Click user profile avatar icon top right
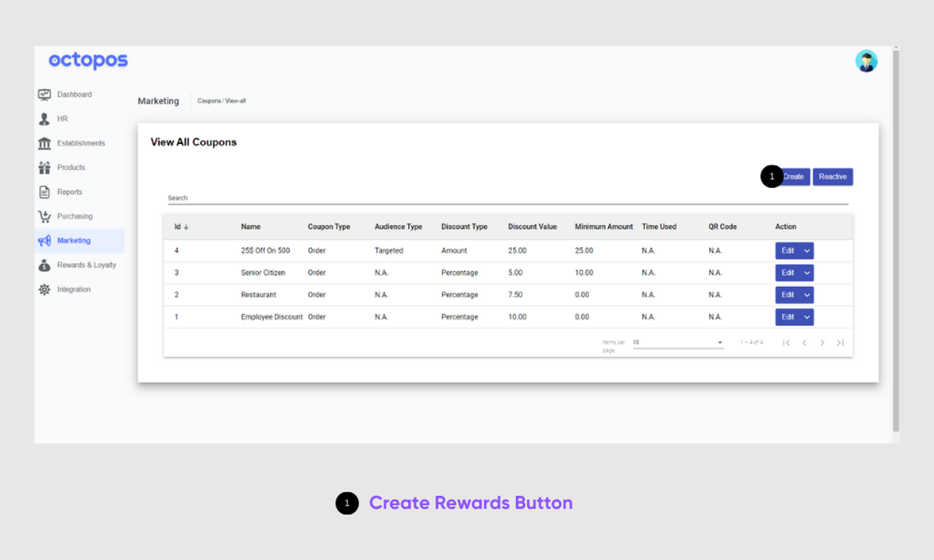Image resolution: width=934 pixels, height=560 pixels. click(x=867, y=61)
